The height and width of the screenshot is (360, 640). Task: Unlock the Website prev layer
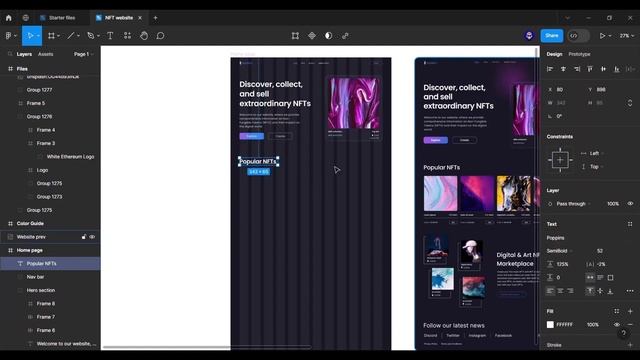(x=84, y=237)
